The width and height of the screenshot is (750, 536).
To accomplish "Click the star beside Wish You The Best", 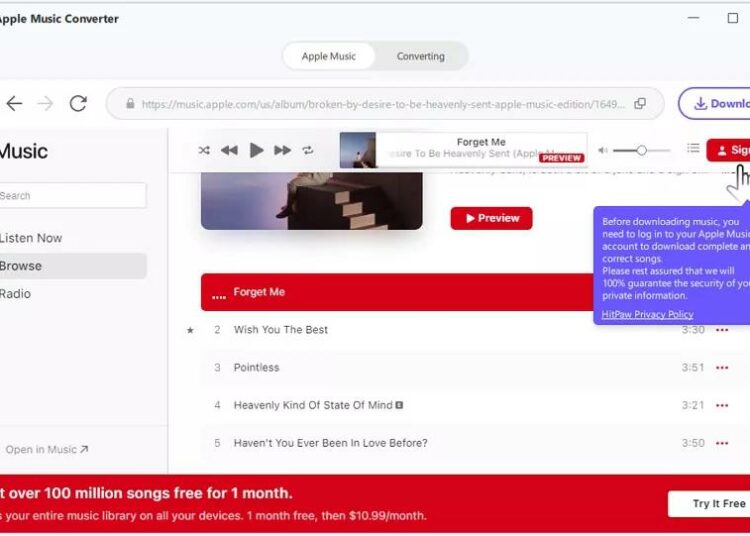I will click(x=190, y=330).
